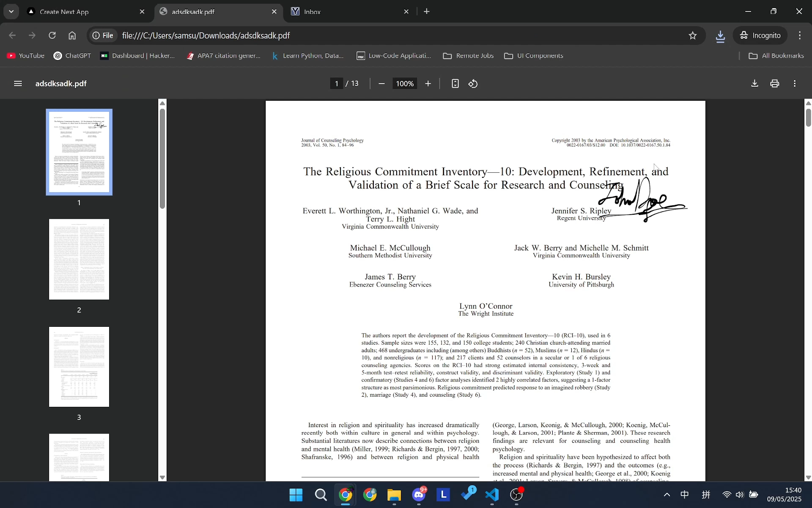Rotate the PDF counterclockwise
The width and height of the screenshot is (812, 508).
(473, 84)
